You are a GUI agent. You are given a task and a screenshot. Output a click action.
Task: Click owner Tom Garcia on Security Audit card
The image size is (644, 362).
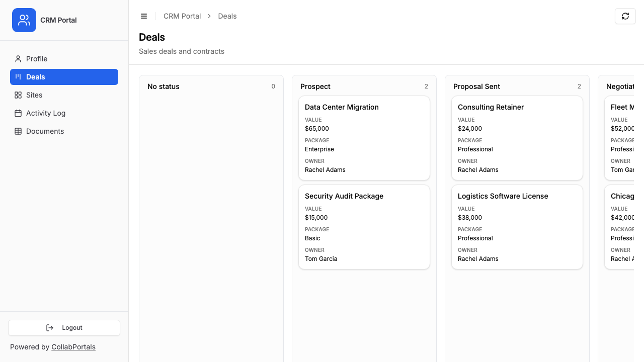click(x=321, y=259)
